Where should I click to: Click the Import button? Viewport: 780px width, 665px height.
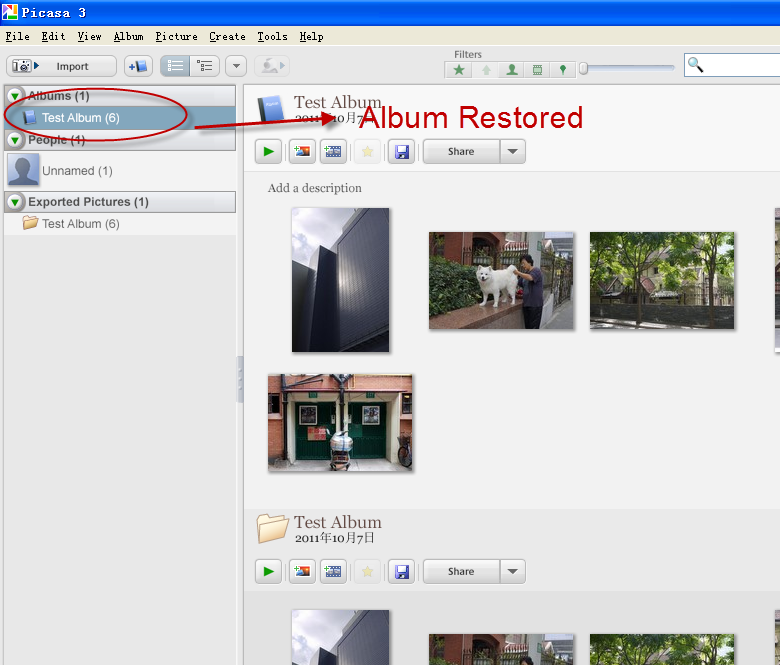pos(62,66)
